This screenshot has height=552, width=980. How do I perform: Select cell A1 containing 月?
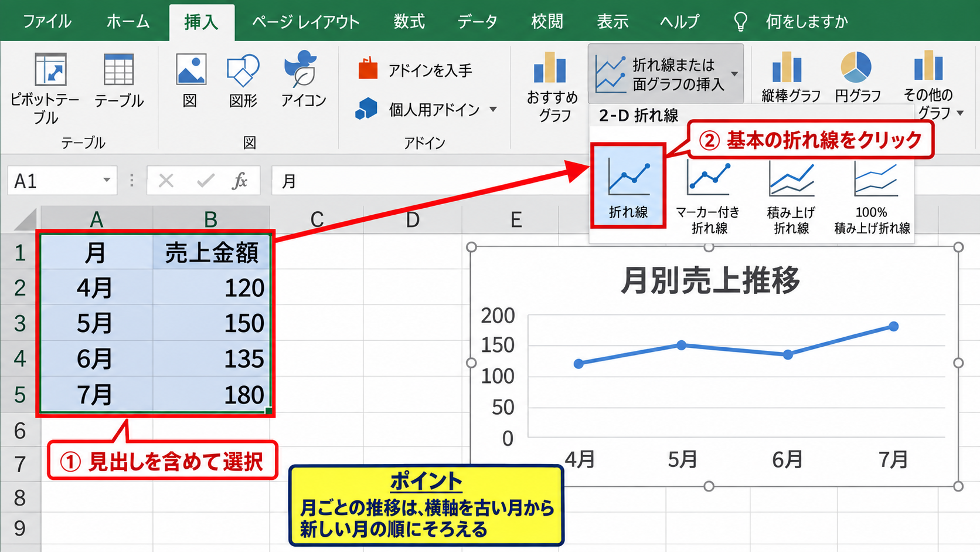[x=97, y=252]
